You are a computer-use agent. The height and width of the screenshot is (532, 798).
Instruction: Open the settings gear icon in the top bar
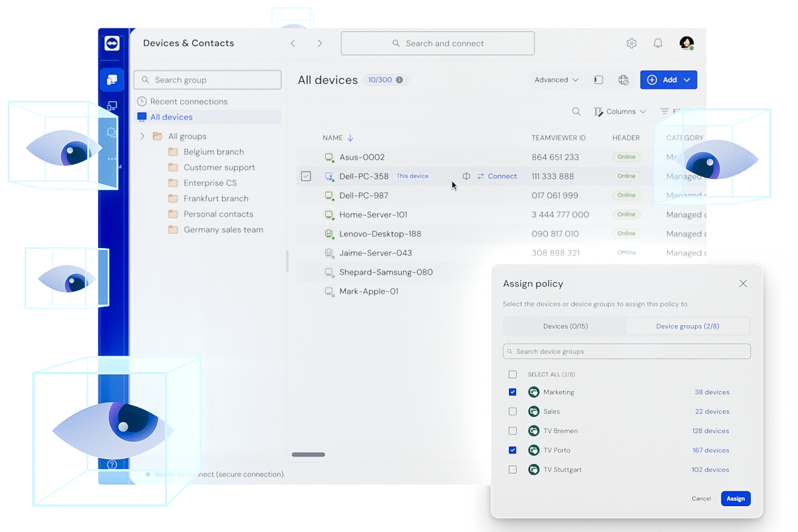[631, 43]
